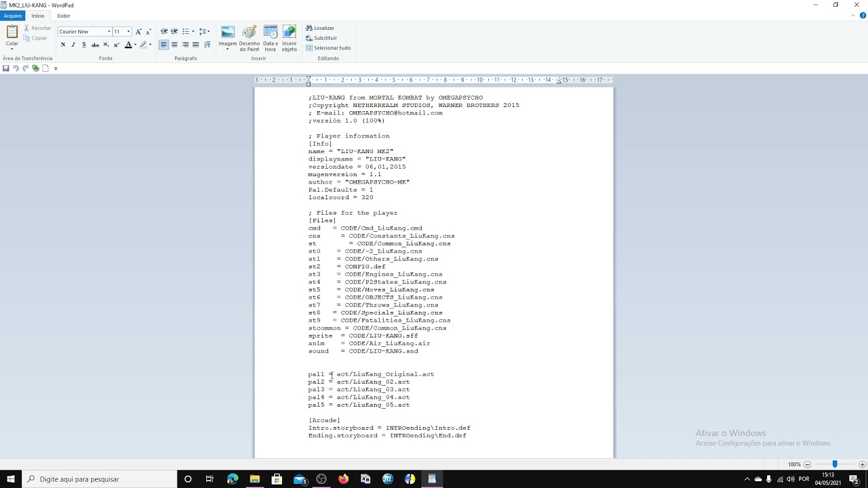Open the highlight color dropdown arrow
This screenshot has width=868, height=488.
pos(151,45)
